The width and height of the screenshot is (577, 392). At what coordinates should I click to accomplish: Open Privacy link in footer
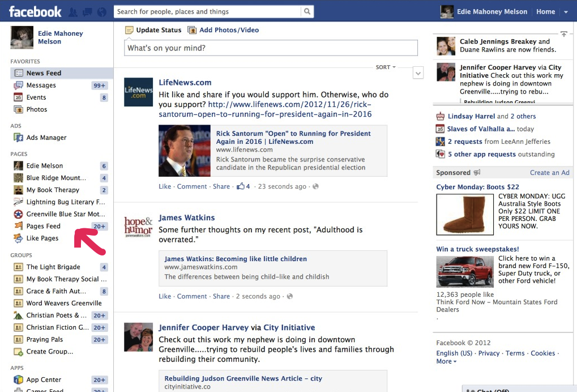tap(489, 353)
